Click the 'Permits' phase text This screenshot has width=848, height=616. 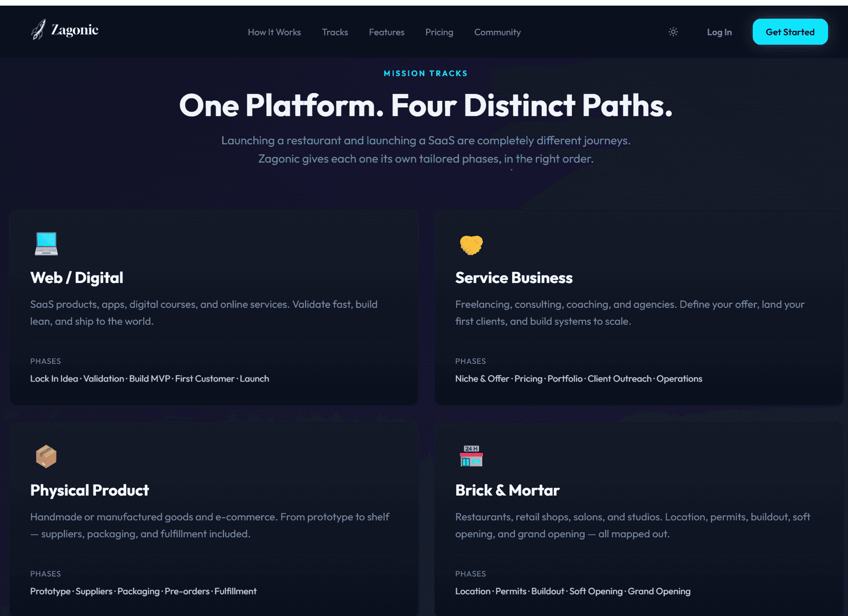[x=511, y=591]
